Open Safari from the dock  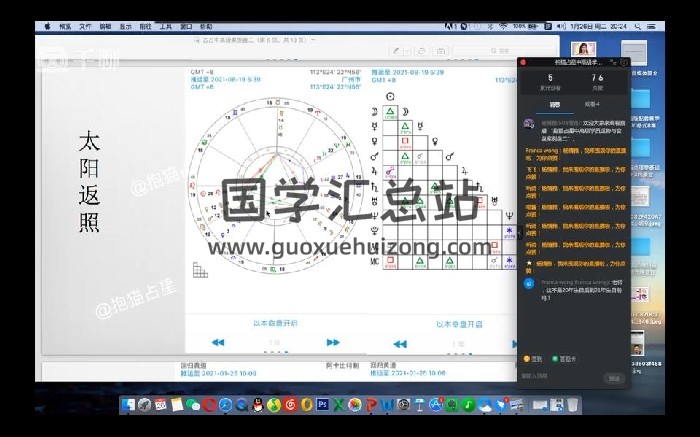225,405
